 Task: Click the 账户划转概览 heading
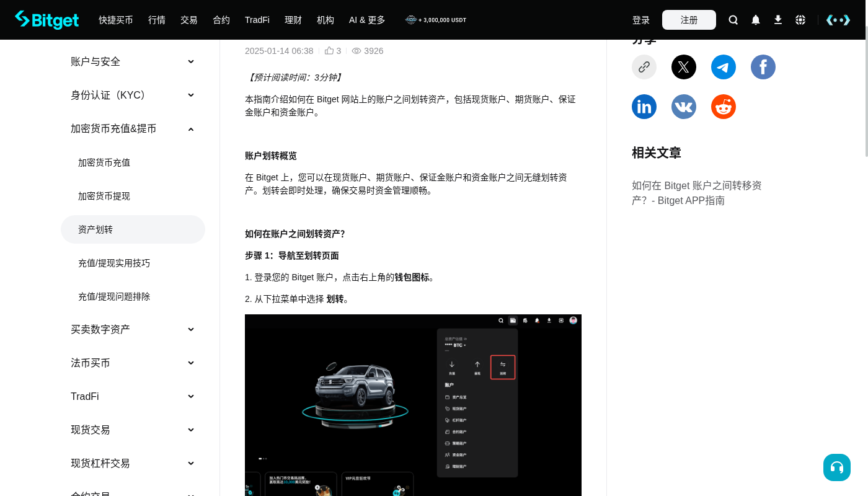click(x=271, y=156)
